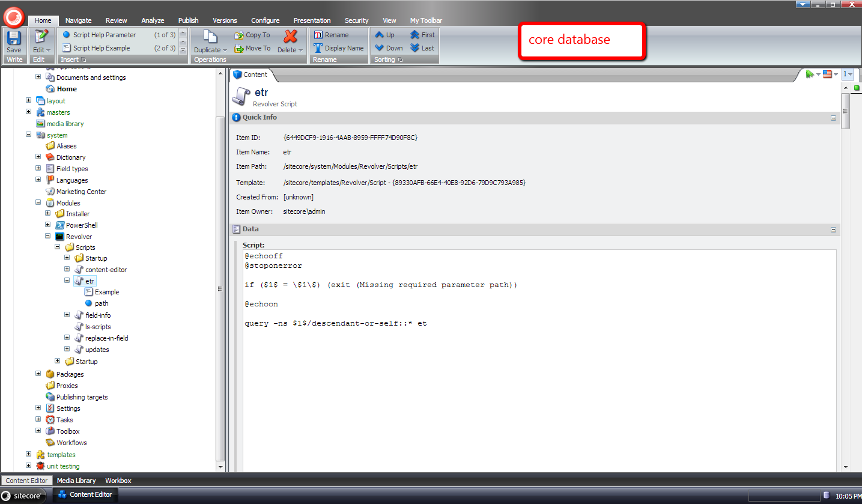Expand the PowerShell tree node

tap(48, 225)
